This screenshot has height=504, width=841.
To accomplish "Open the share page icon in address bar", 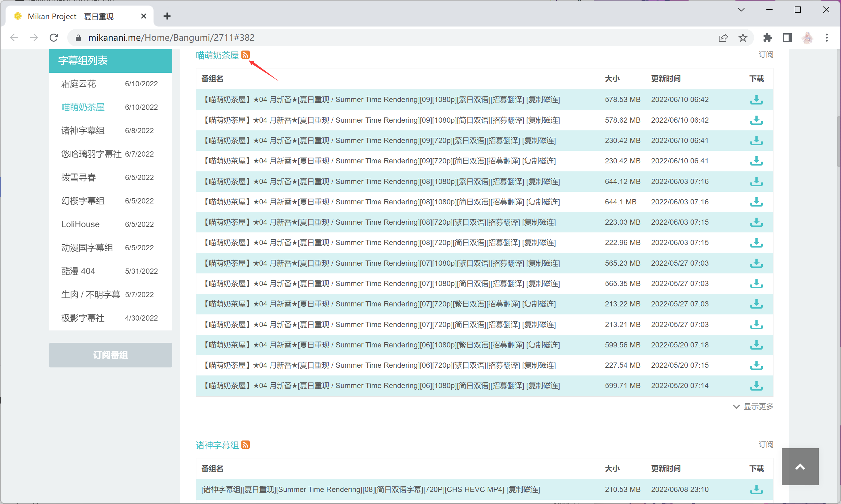I will point(723,37).
